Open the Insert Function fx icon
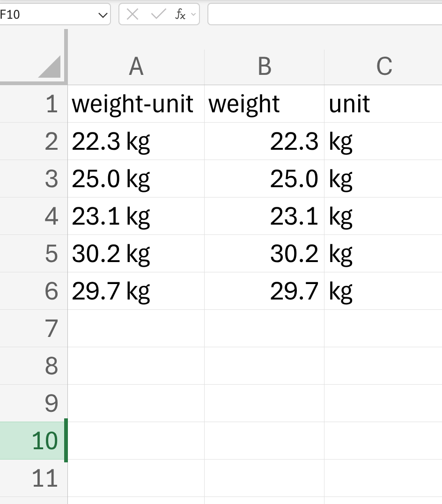 tap(180, 14)
